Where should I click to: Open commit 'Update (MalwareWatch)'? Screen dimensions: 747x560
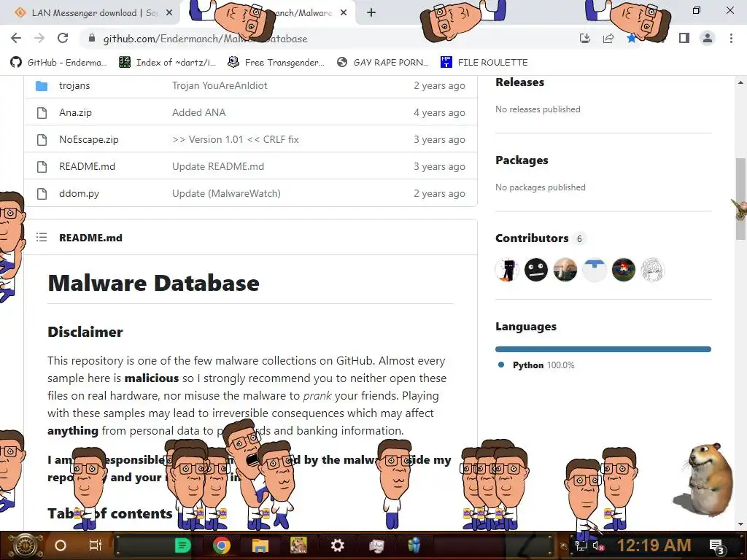coord(226,194)
